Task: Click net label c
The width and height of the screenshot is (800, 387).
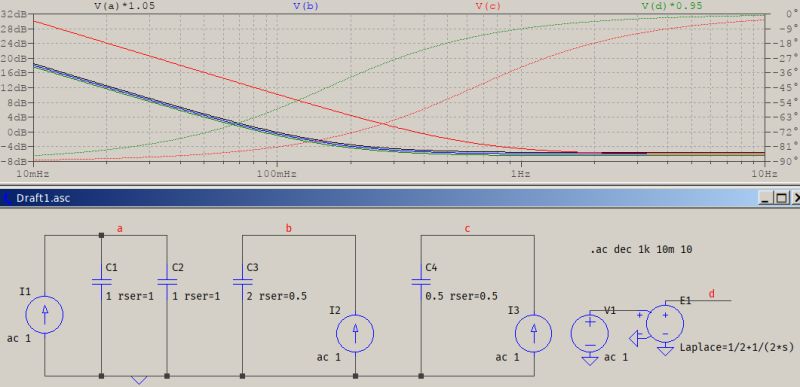Action: pos(467,229)
